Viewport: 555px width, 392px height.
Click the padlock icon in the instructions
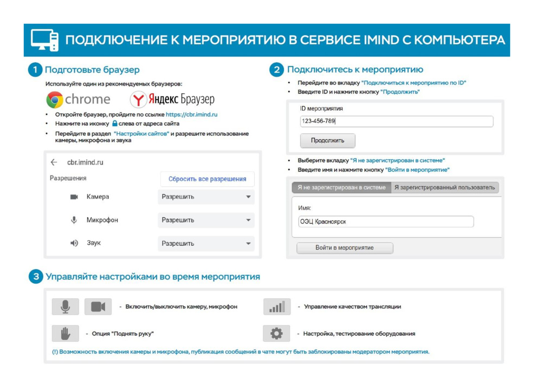click(115, 123)
